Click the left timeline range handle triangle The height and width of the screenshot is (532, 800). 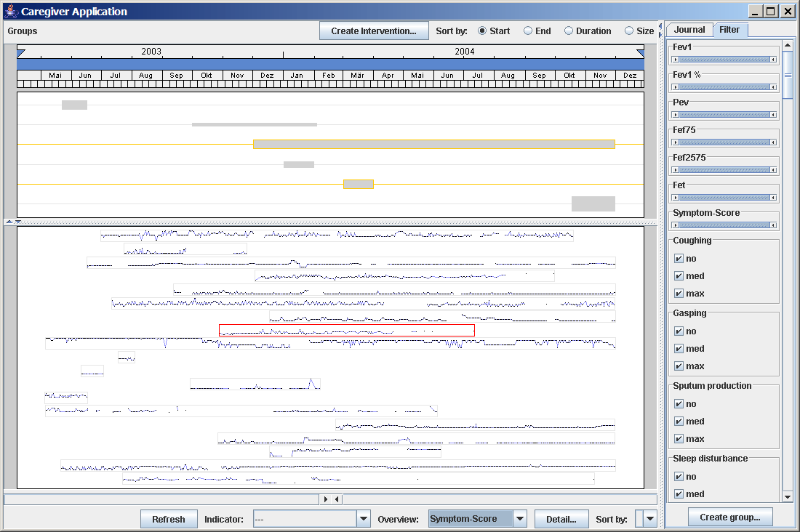[x=20, y=52]
